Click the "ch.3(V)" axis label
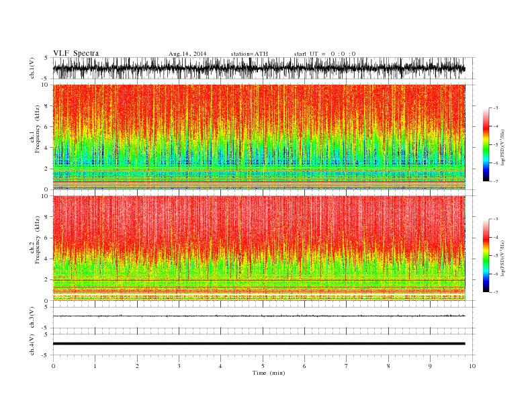This screenshot has height=411, width=532. point(32,318)
